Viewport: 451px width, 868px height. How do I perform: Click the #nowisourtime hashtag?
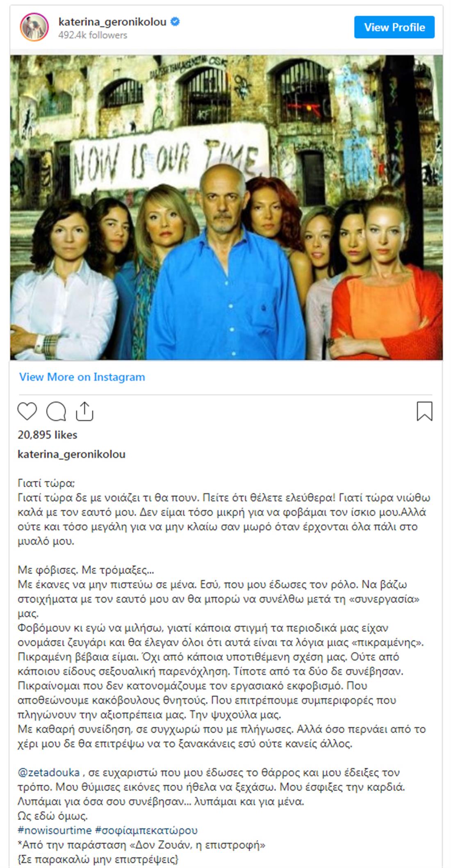click(x=55, y=830)
